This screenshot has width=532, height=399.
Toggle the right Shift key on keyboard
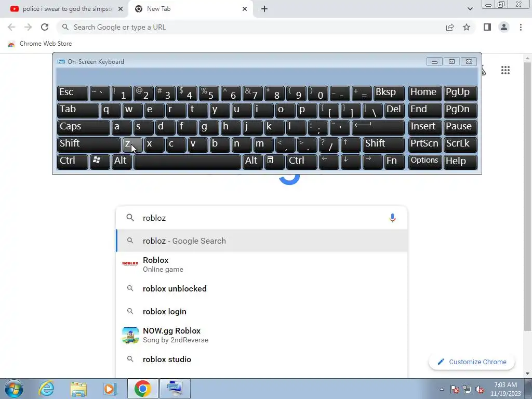pos(383,144)
